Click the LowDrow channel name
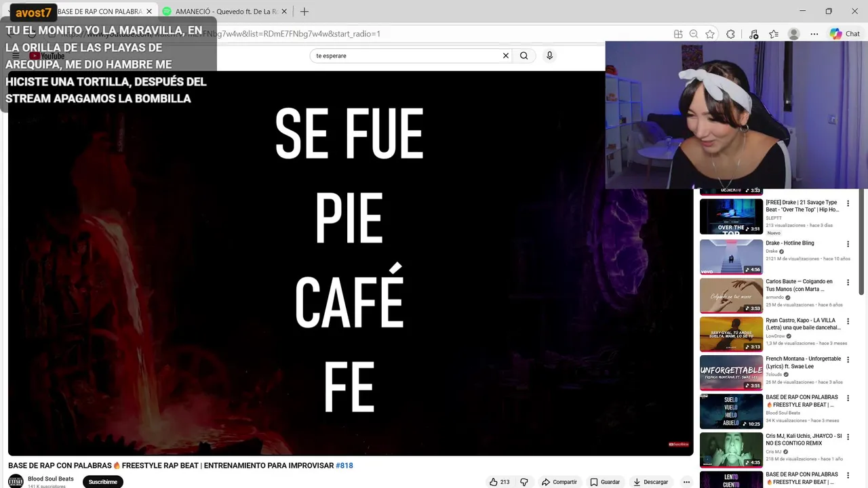 point(775,335)
